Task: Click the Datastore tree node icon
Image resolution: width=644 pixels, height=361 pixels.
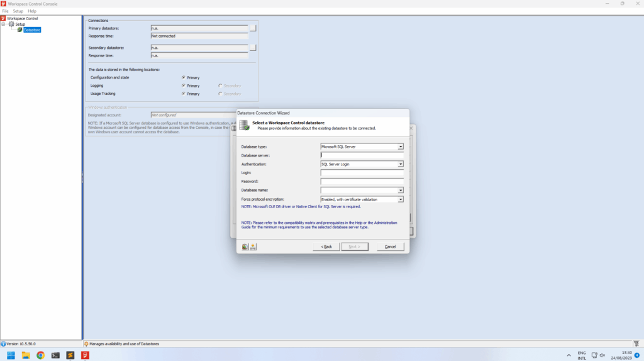Action: click(x=20, y=30)
